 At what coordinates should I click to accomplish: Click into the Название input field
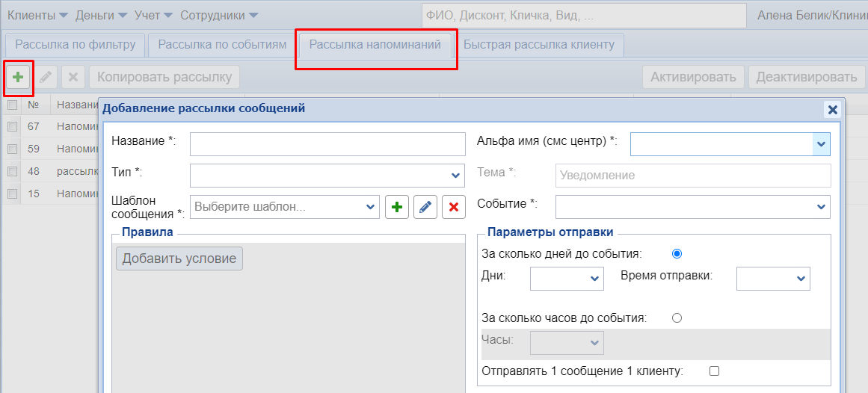pyautogui.click(x=327, y=143)
